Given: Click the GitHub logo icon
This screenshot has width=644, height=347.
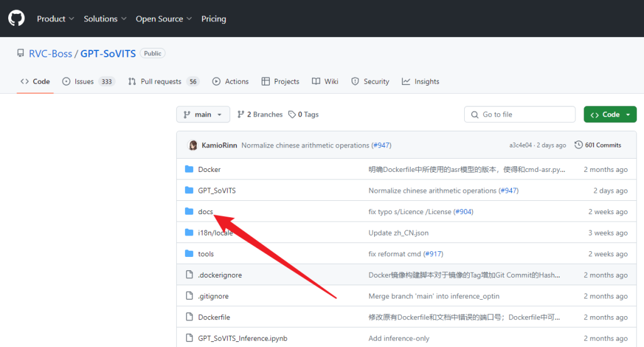Looking at the screenshot, I should click(x=16, y=18).
